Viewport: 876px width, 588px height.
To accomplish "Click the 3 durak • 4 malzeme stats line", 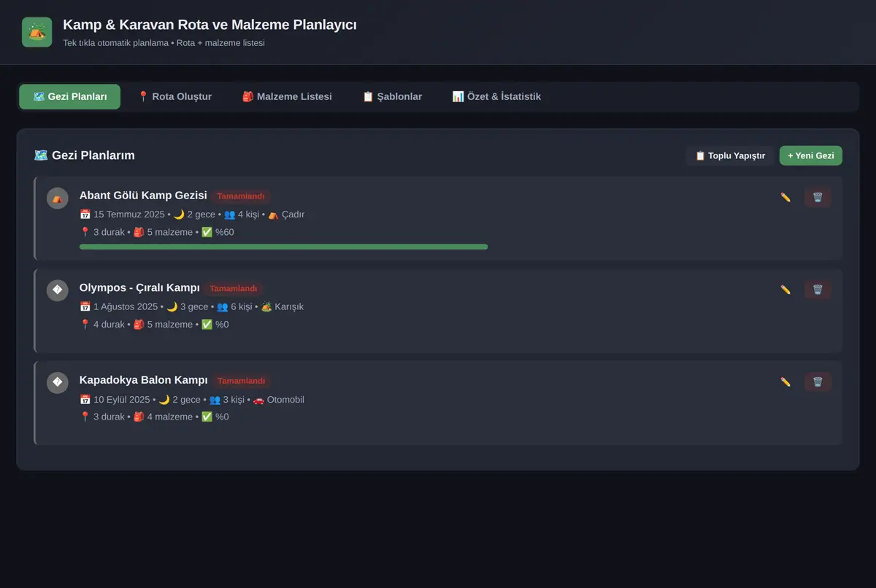I will (x=154, y=417).
